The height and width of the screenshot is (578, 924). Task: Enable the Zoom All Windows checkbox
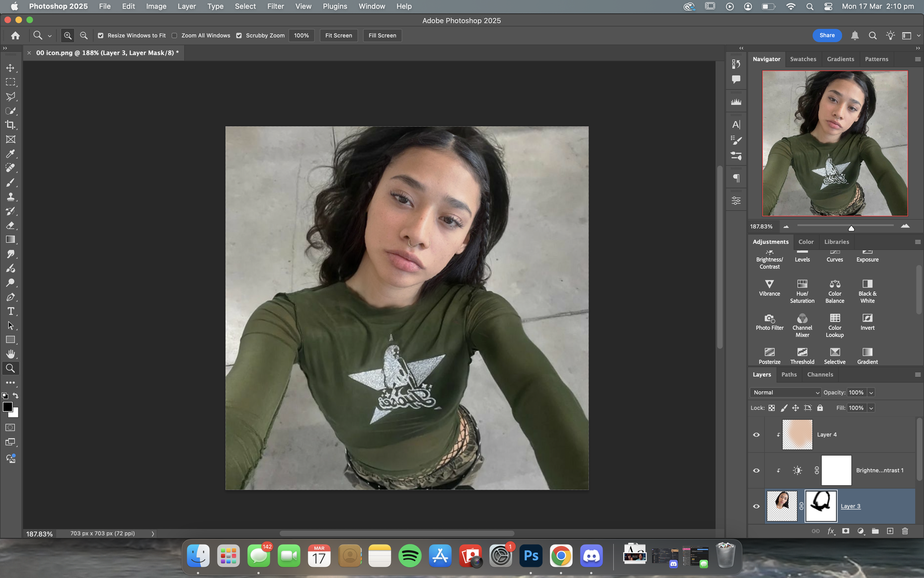(175, 36)
